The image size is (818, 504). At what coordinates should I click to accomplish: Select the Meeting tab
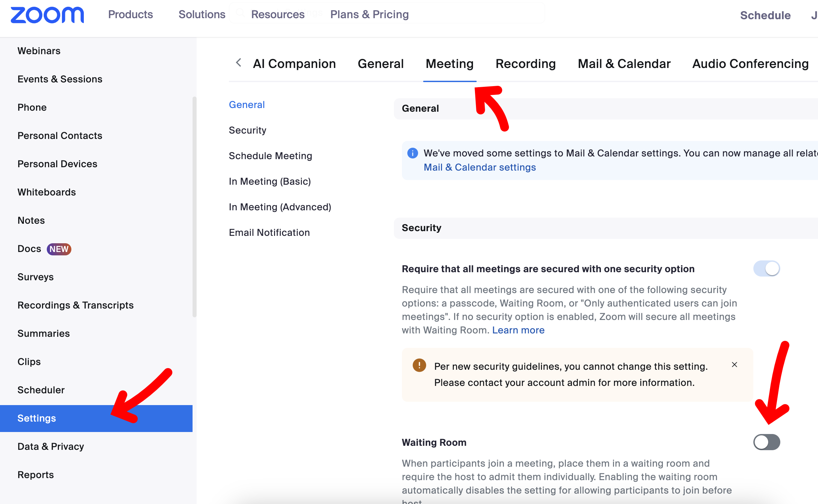pyautogui.click(x=449, y=64)
